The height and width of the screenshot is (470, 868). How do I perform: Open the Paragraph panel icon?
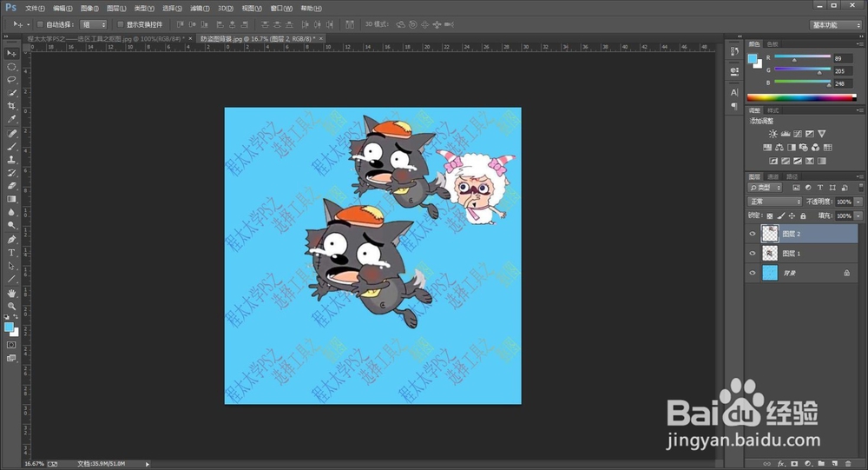[734, 106]
